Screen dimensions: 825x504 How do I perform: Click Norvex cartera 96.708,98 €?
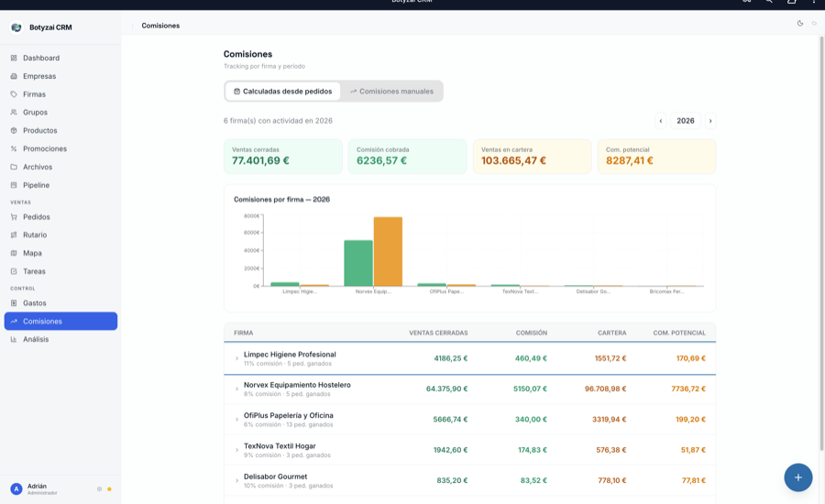point(605,389)
